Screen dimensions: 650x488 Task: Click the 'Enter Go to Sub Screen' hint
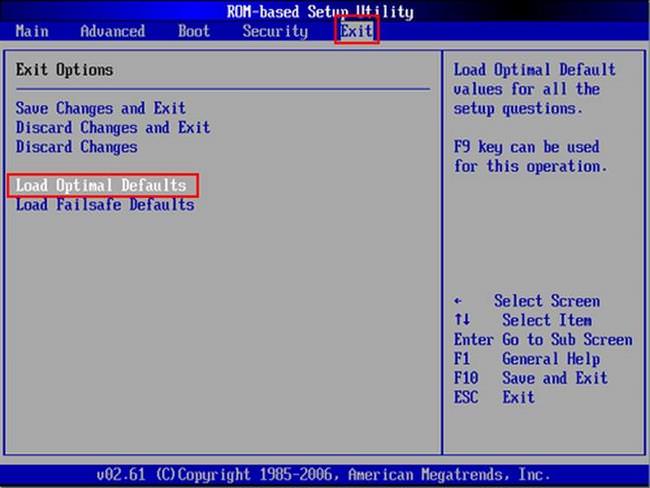click(x=543, y=340)
